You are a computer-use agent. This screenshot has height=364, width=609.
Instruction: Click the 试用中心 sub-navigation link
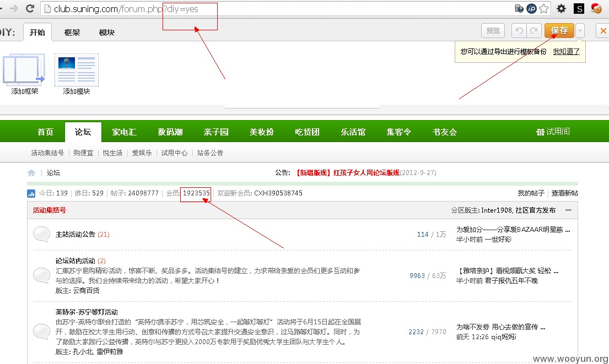point(174,153)
